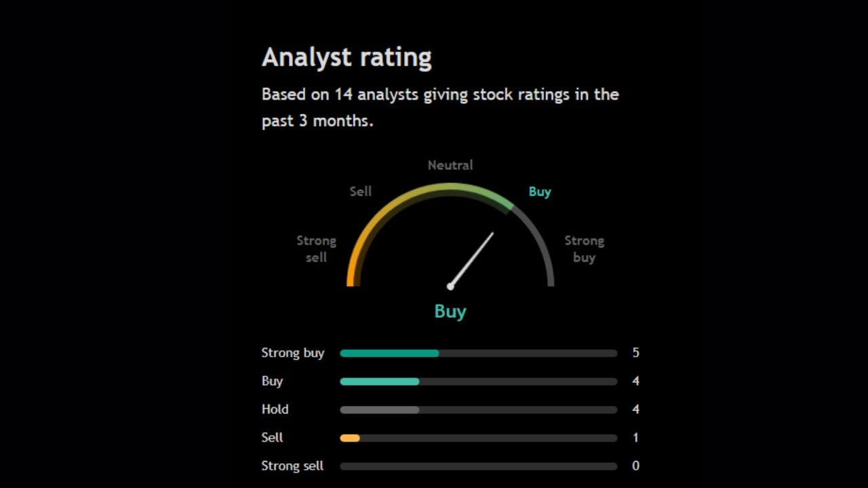Click the two-line "Strong buy" gauge label
Screen dimensions: 868x488
(x=584, y=249)
